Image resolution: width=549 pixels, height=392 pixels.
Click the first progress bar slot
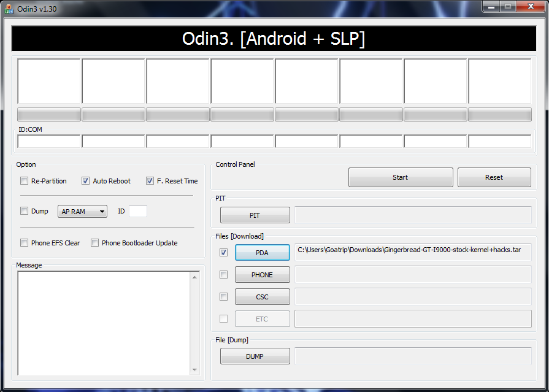pyautogui.click(x=49, y=115)
